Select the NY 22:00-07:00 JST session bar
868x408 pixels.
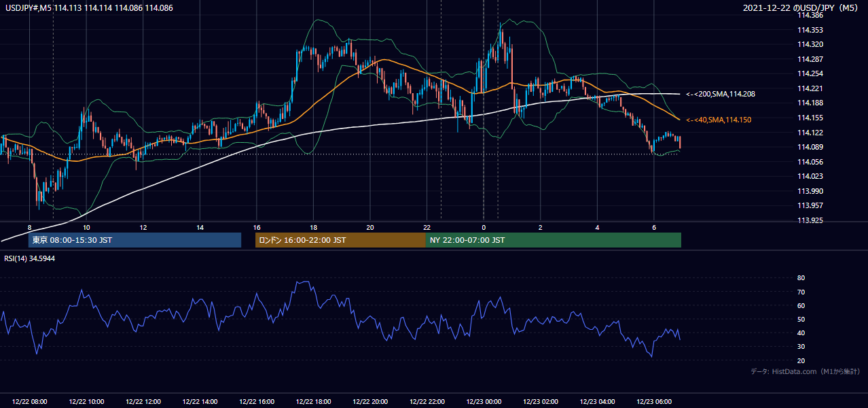coord(554,240)
